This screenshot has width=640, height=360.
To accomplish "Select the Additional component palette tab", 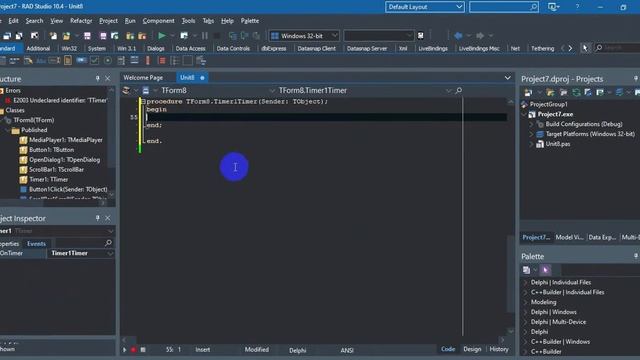I will pos(38,48).
